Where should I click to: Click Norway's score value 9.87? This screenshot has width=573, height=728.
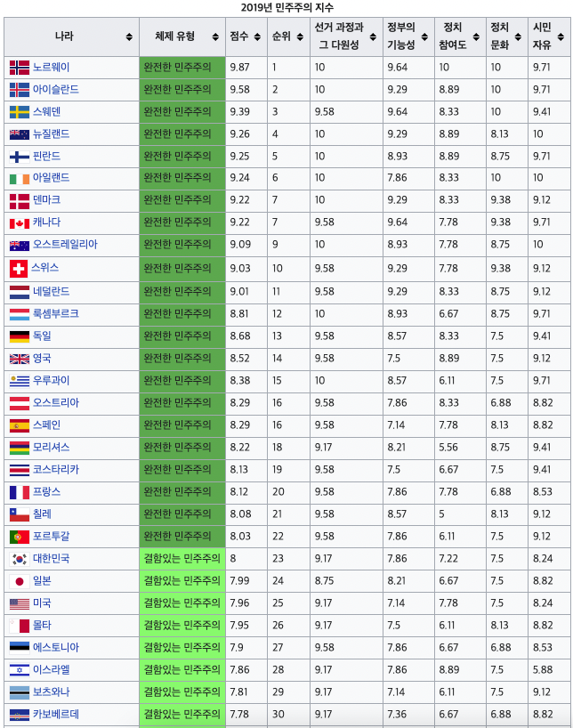(x=239, y=68)
